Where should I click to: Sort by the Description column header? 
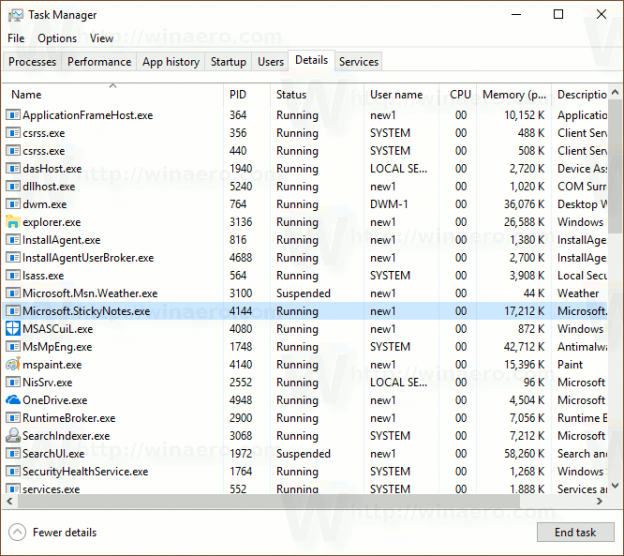coord(580,95)
